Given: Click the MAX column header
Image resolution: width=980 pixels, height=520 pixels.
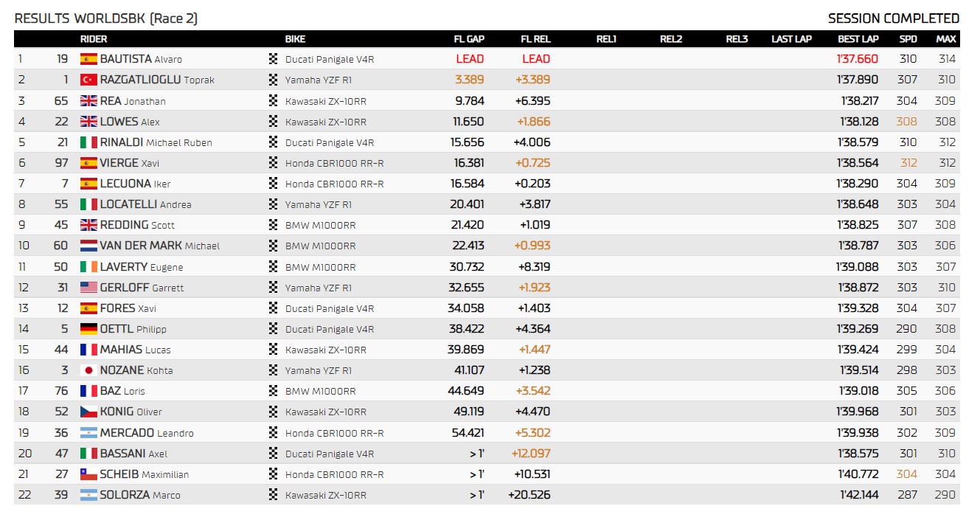Looking at the screenshot, I should [946, 39].
